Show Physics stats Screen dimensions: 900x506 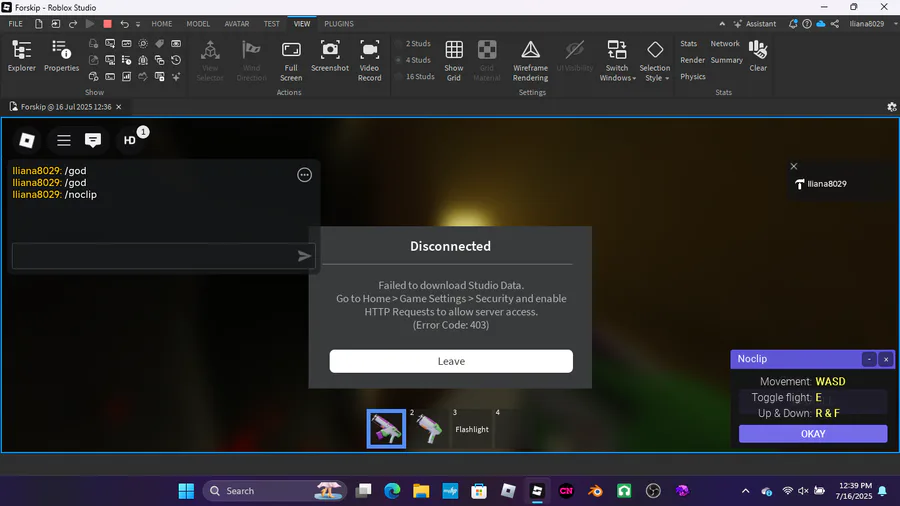[693, 76]
